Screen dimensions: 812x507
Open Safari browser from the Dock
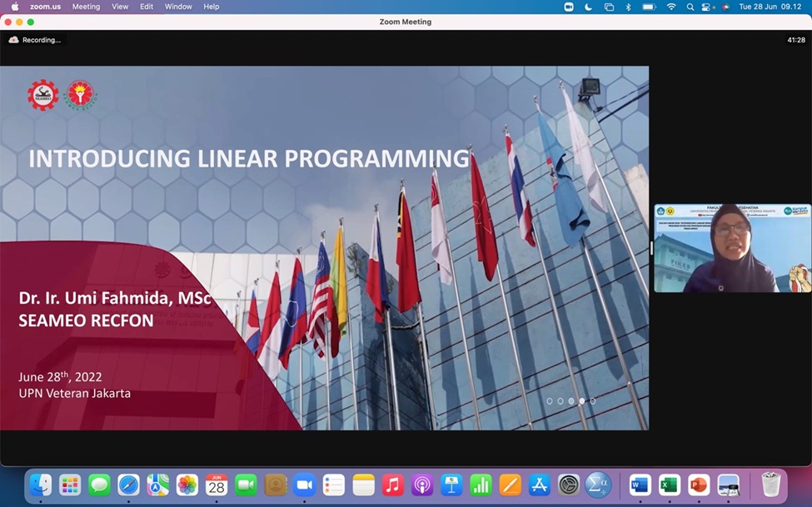tap(128, 485)
